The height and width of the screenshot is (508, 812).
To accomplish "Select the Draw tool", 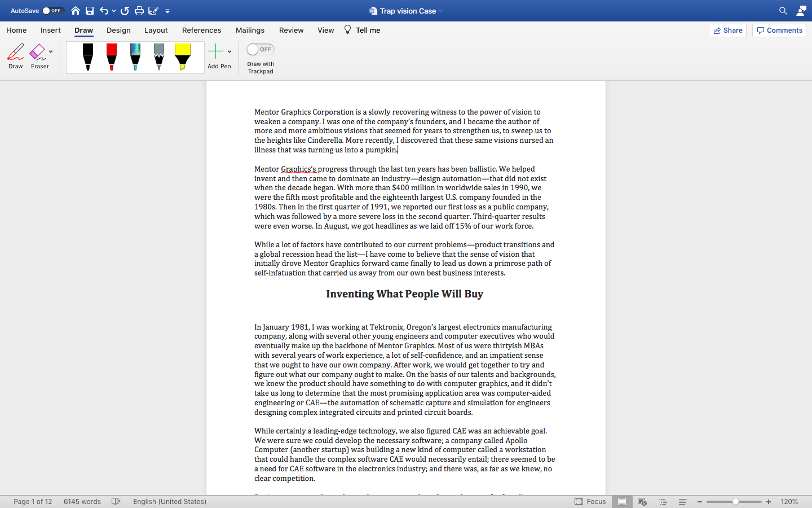I will coord(16,56).
